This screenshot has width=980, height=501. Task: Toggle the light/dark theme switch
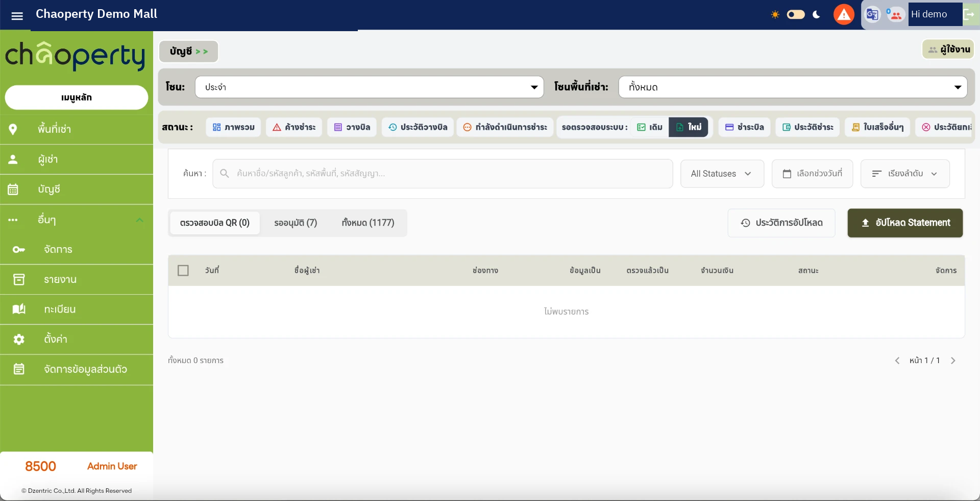tap(796, 14)
